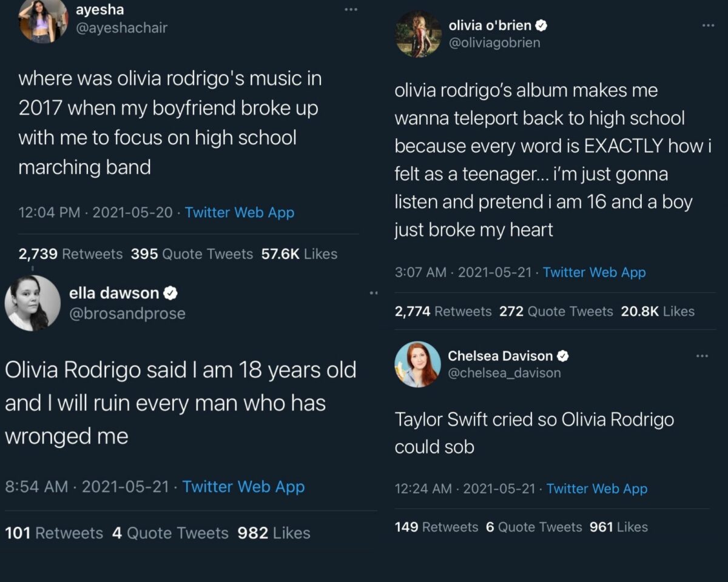Open more options on ayesha's tweet

(351, 10)
